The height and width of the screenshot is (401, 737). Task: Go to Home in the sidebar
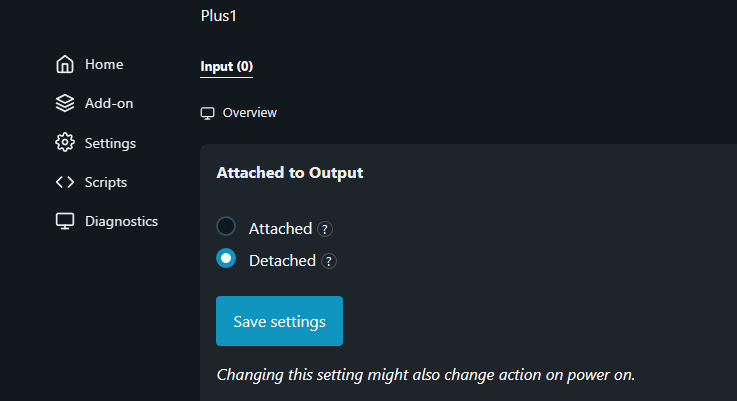pyautogui.click(x=104, y=64)
